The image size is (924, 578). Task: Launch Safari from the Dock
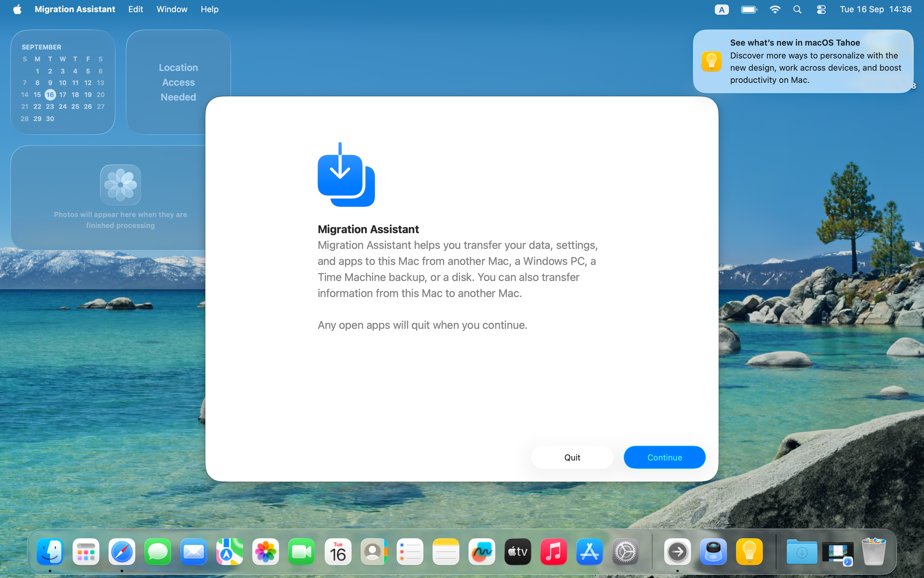(122, 552)
